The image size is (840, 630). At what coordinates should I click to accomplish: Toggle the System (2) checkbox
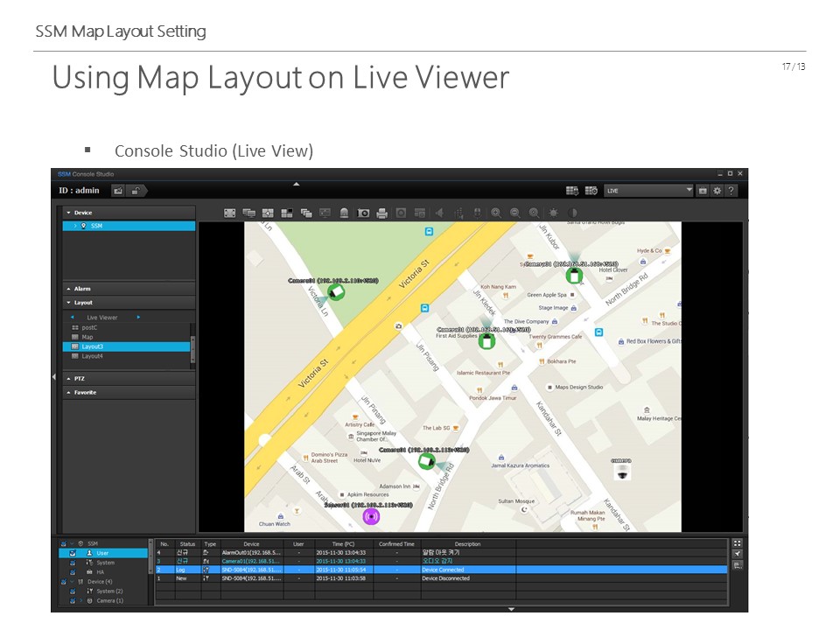(x=73, y=591)
